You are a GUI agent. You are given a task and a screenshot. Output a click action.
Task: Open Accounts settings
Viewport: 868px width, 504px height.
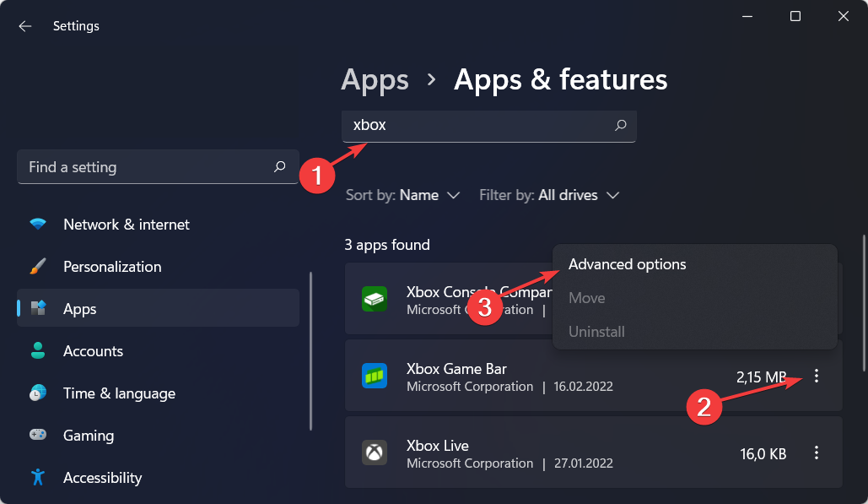tap(159, 350)
